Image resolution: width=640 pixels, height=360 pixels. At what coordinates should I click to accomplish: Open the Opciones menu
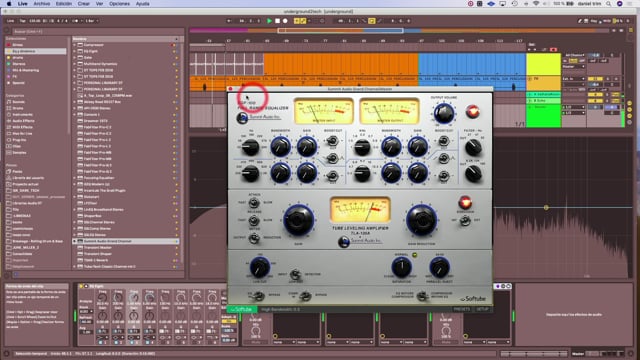coord(119,4)
